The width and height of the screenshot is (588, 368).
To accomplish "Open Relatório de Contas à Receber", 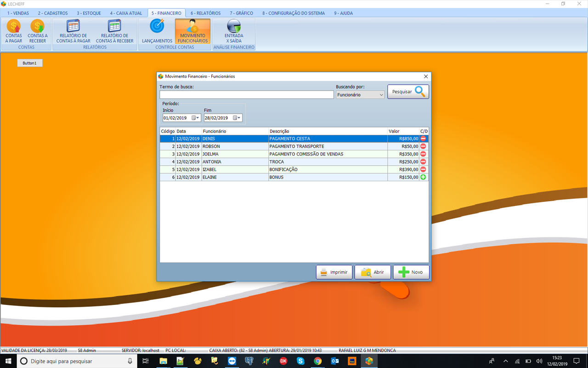I will 114,31.
